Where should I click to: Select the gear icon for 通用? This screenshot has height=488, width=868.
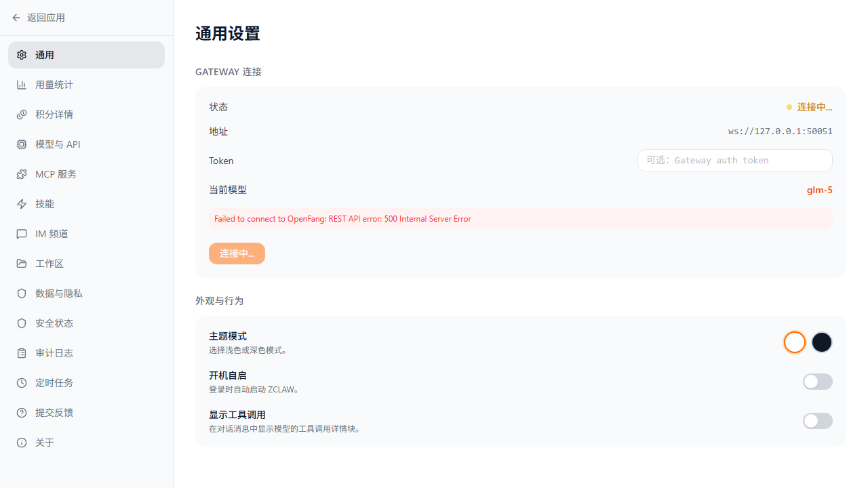[x=22, y=55]
